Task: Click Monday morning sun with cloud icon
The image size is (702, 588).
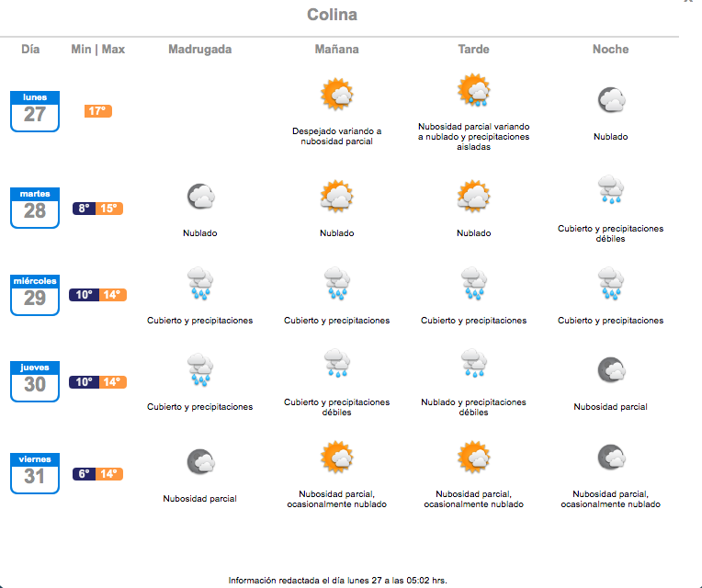Action: tap(336, 94)
